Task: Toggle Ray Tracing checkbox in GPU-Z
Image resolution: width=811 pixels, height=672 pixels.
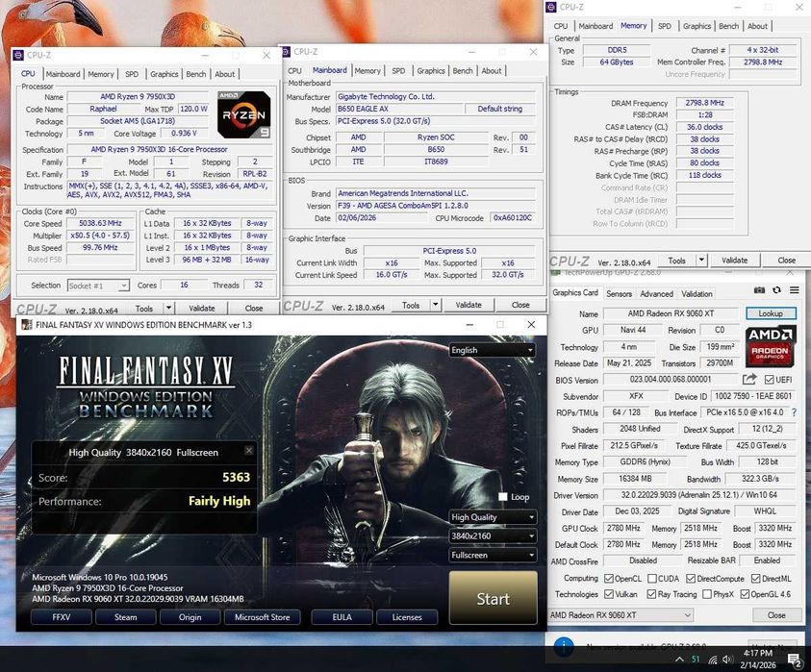Action: click(x=651, y=594)
